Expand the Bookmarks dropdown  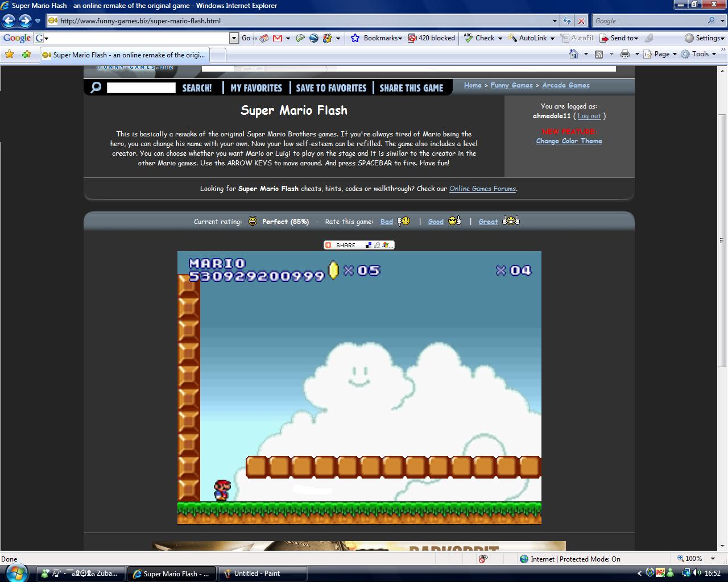382,38
